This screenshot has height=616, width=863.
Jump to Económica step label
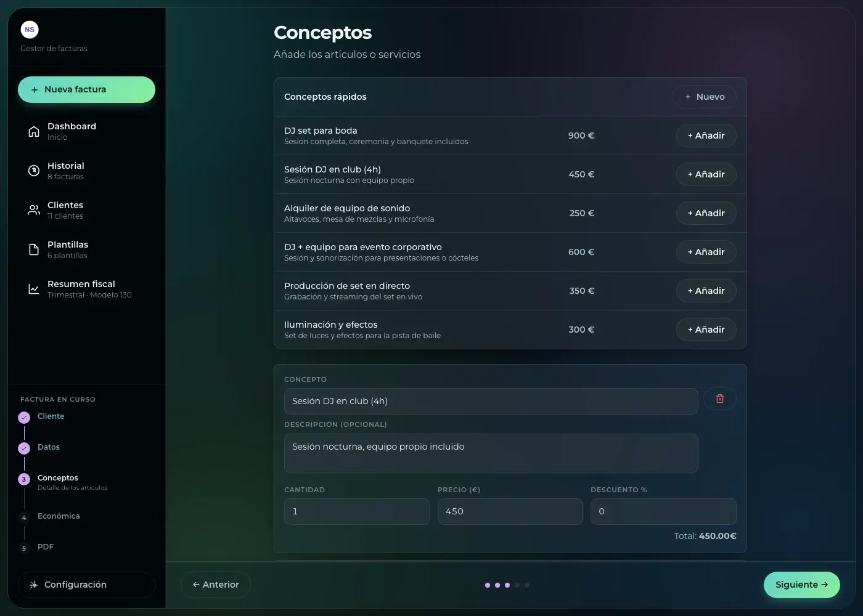59,516
